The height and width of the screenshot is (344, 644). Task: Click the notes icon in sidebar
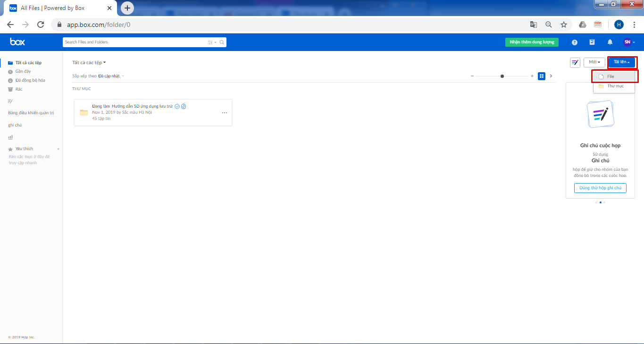pos(10,101)
